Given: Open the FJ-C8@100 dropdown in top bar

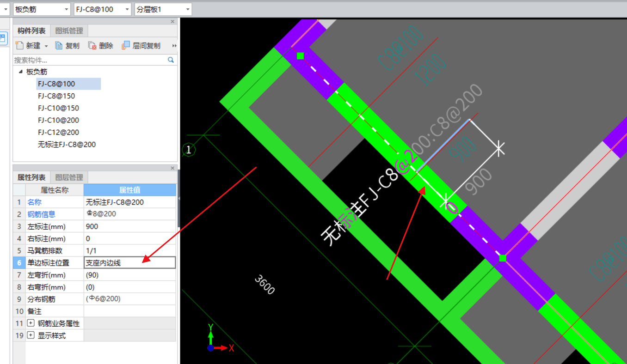Looking at the screenshot, I should (102, 9).
